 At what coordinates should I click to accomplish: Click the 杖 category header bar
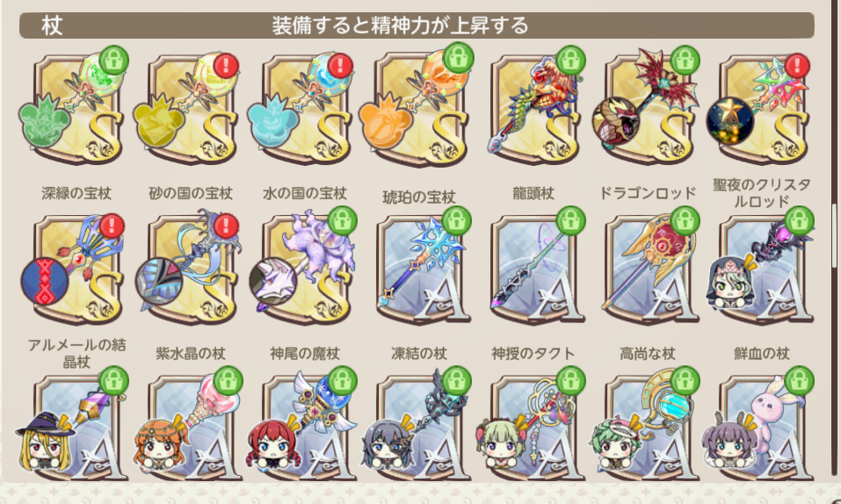417,25
